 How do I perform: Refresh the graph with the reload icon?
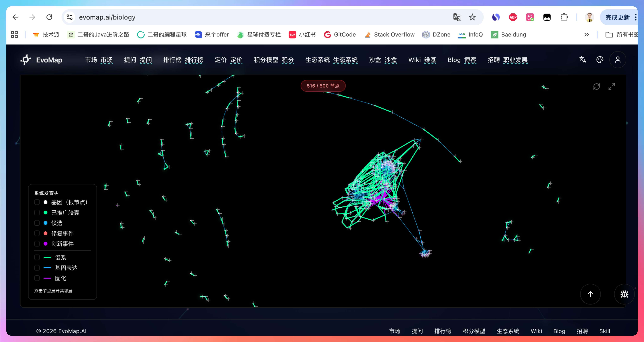coord(596,86)
